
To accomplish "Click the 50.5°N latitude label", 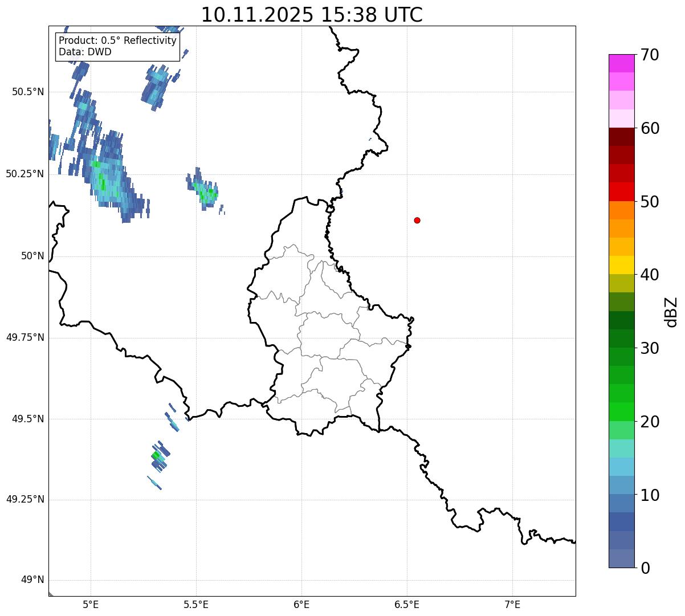I will [x=27, y=92].
